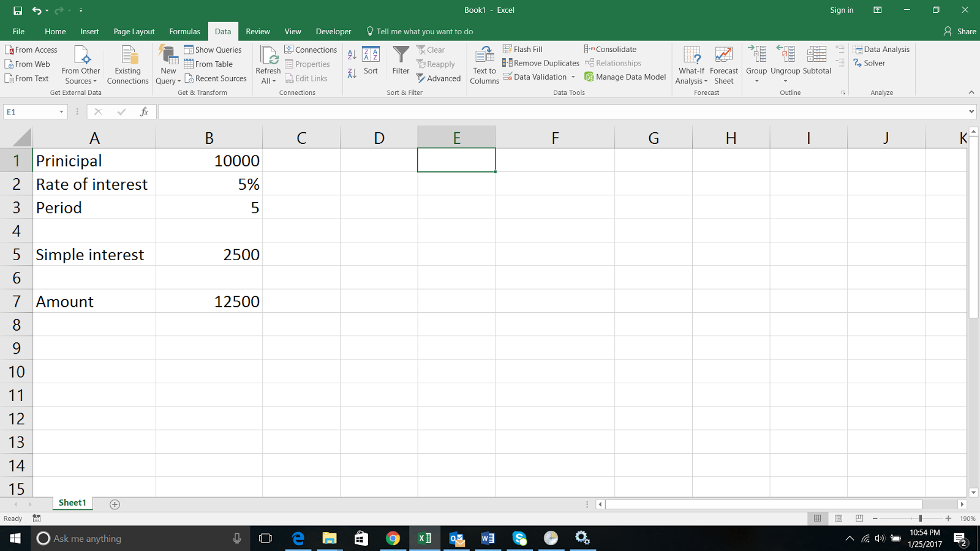Open the Name Box dropdown arrow

61,111
